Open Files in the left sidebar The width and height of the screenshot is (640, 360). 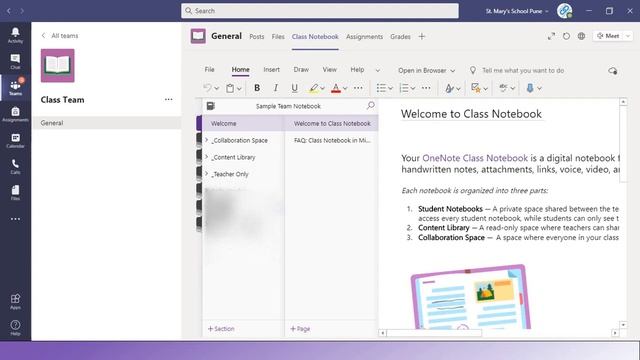(x=15, y=193)
